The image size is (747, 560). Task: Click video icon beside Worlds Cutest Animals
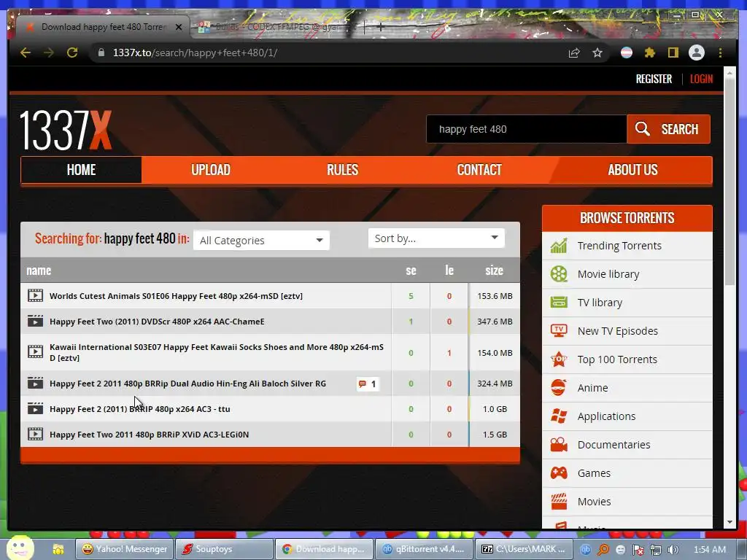click(35, 296)
